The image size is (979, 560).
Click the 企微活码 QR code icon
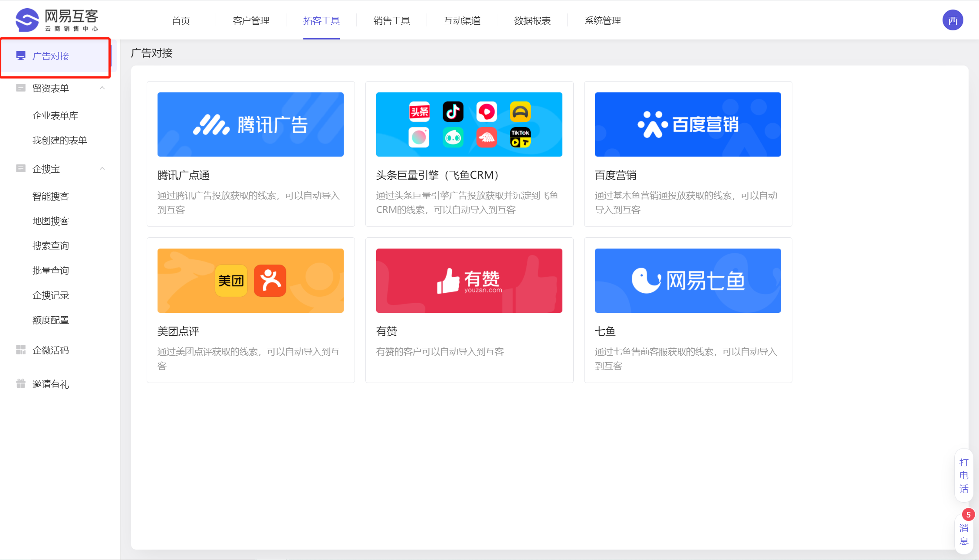tap(21, 350)
